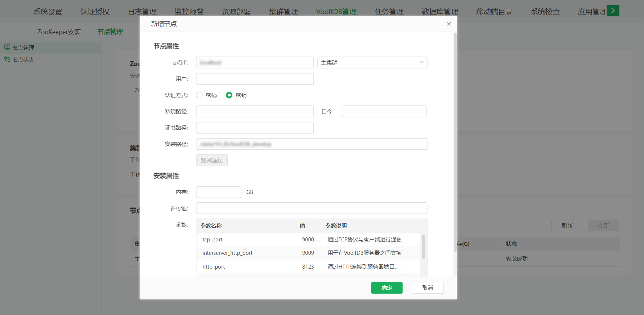Switch to the 节点管理 sub-tab
Screen dimensions: 644x315
[110, 32]
